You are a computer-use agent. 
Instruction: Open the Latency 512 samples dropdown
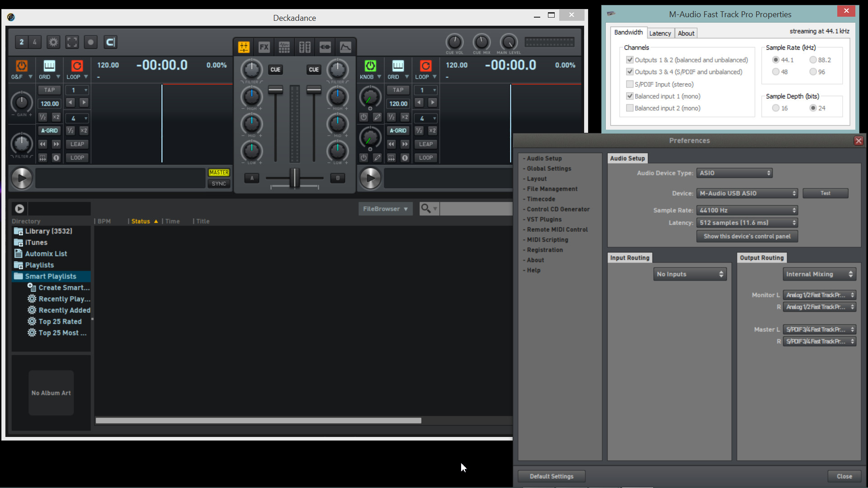[x=747, y=223]
